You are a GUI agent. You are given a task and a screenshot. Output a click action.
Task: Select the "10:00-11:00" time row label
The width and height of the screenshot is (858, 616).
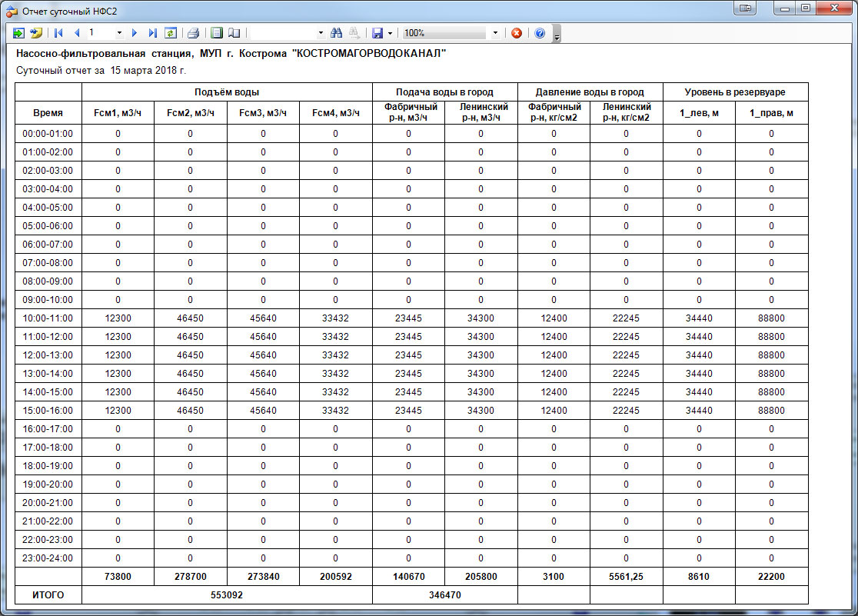tap(48, 318)
